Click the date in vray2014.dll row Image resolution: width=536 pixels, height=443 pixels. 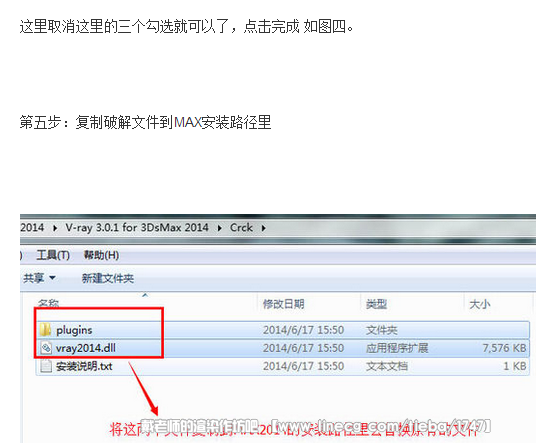(304, 348)
